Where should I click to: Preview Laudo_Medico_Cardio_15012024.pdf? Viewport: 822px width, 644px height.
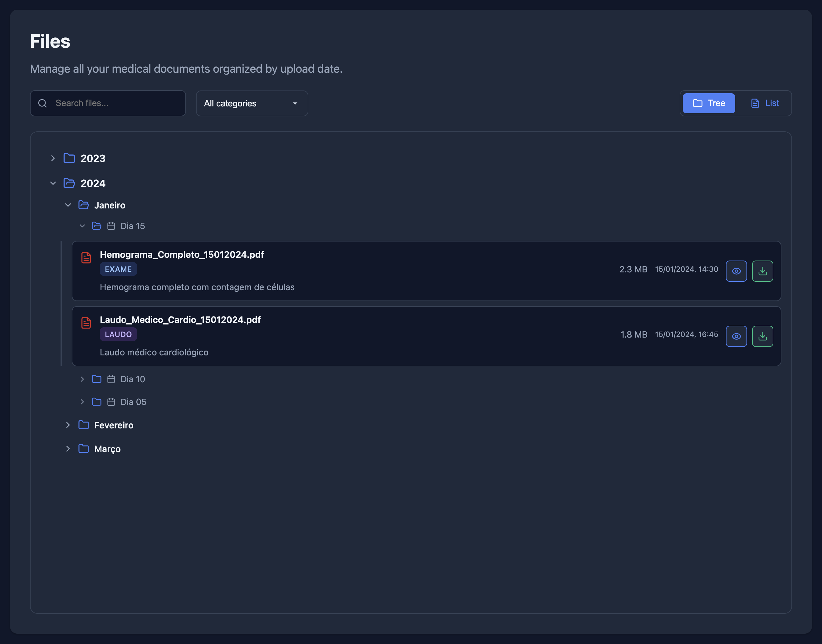(x=736, y=336)
